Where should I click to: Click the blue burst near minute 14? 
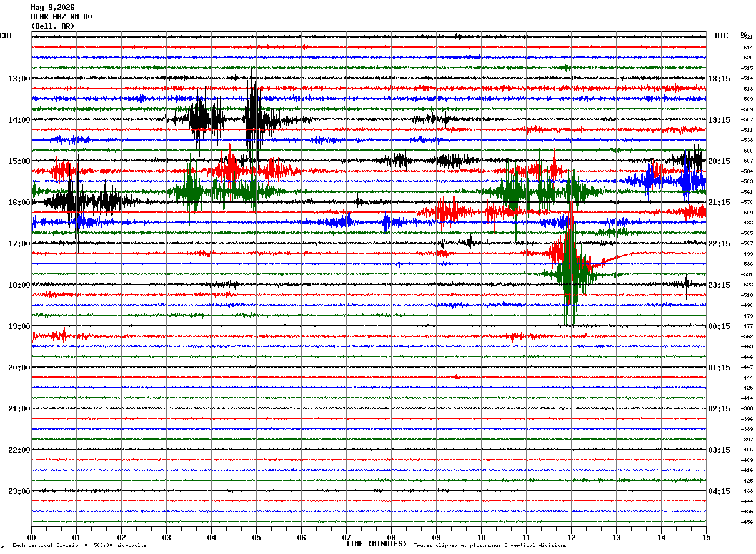pos(667,181)
